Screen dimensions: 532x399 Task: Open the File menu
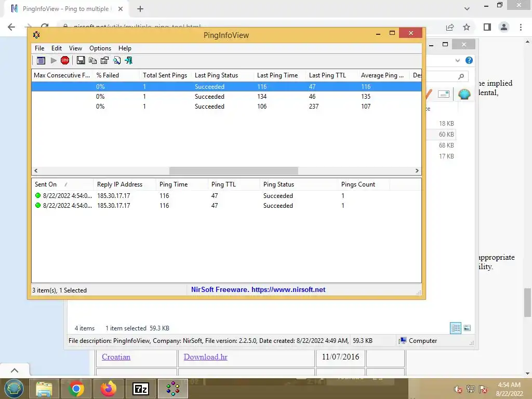tap(39, 48)
